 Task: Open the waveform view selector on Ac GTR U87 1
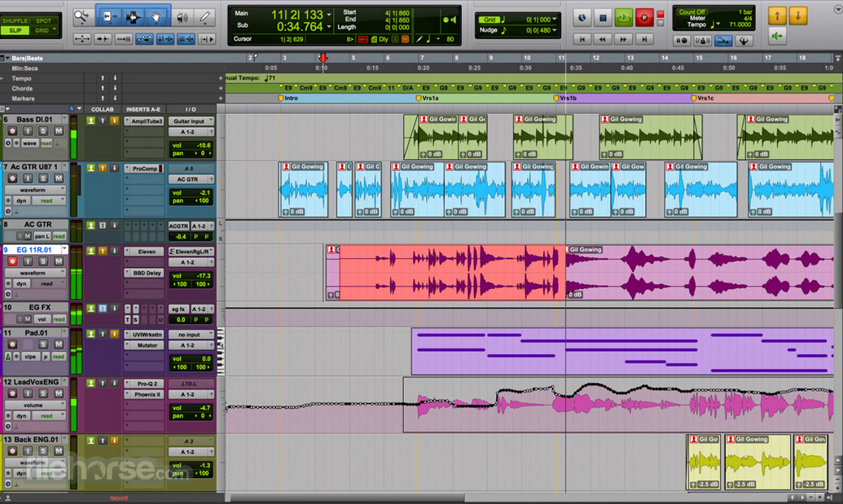point(34,190)
